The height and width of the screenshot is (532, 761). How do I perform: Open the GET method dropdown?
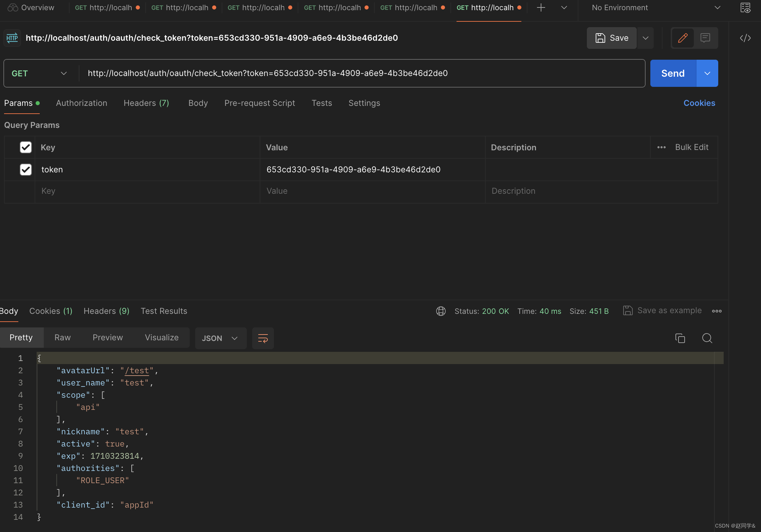39,73
